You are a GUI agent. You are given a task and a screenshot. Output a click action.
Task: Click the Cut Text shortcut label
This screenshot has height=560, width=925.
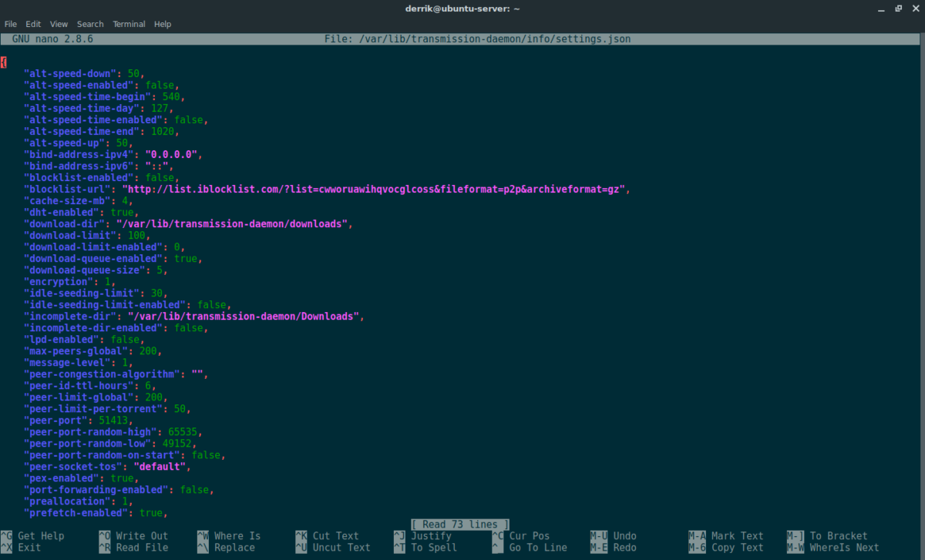pos(335,536)
